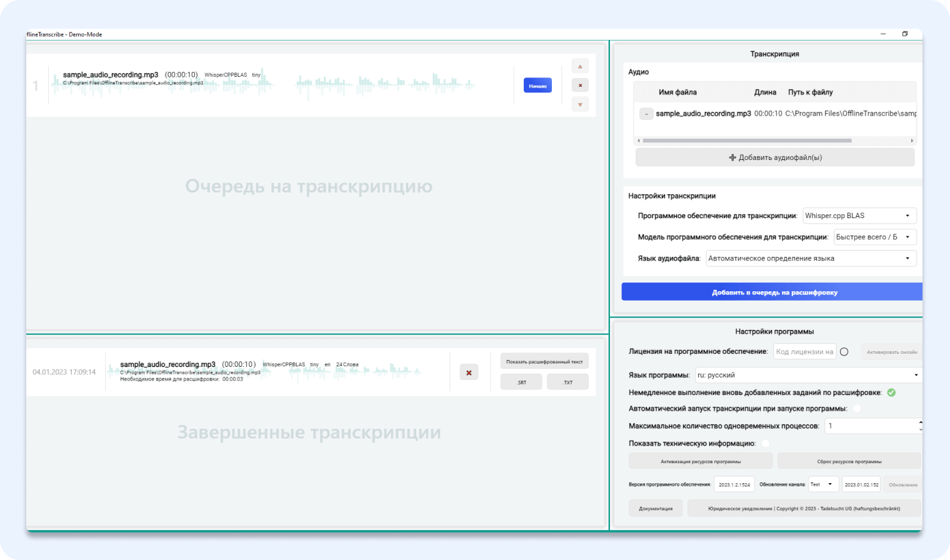Screen dimensions: 950x560
Task: Open the Документация button
Action: click(x=656, y=508)
